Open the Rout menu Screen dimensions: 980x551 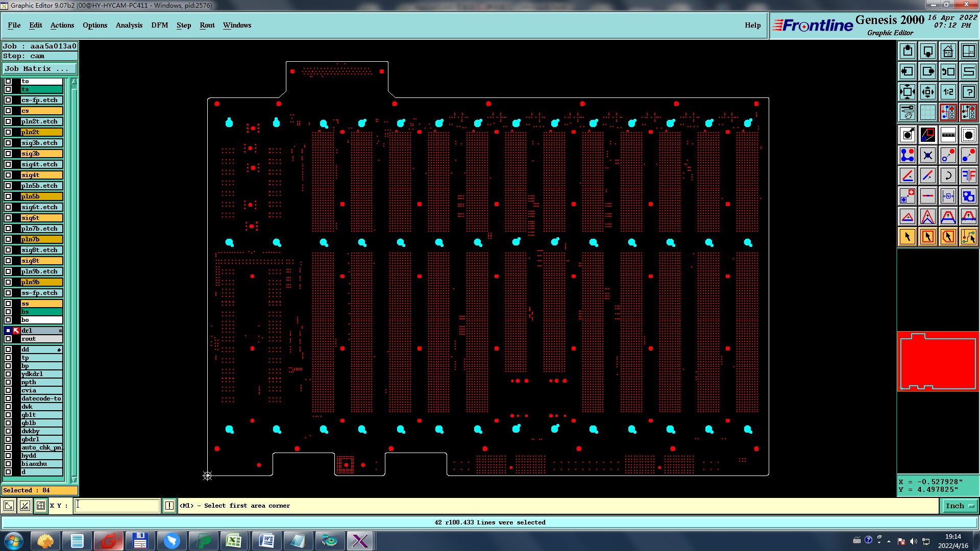[x=207, y=25]
